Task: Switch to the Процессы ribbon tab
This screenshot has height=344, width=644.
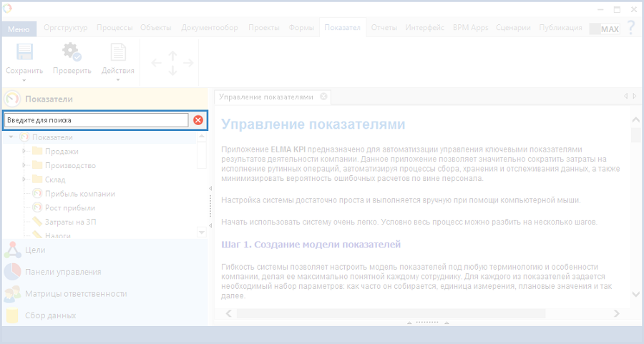Action: [x=114, y=28]
